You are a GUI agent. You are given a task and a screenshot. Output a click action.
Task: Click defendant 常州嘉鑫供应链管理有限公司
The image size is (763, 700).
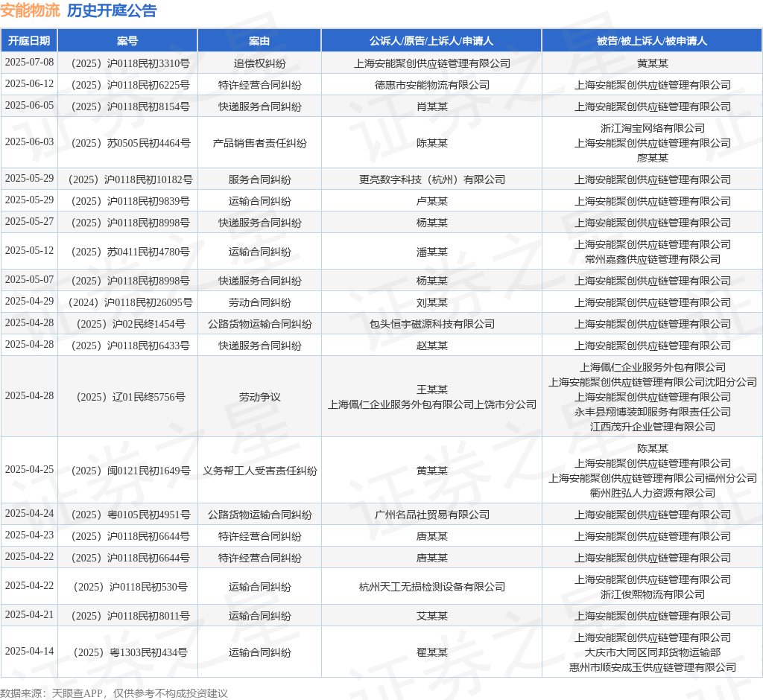[x=652, y=259]
